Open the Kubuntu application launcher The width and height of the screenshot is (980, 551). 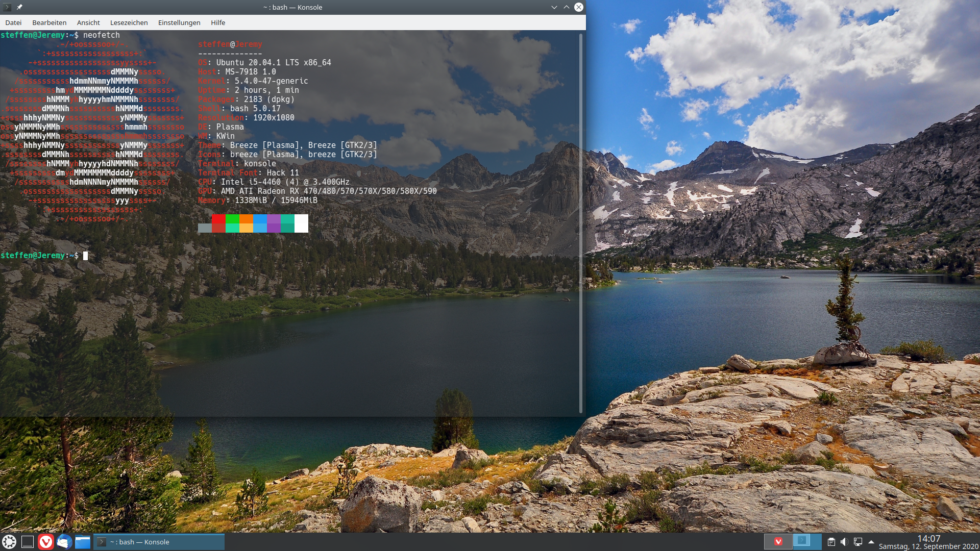pyautogui.click(x=9, y=542)
